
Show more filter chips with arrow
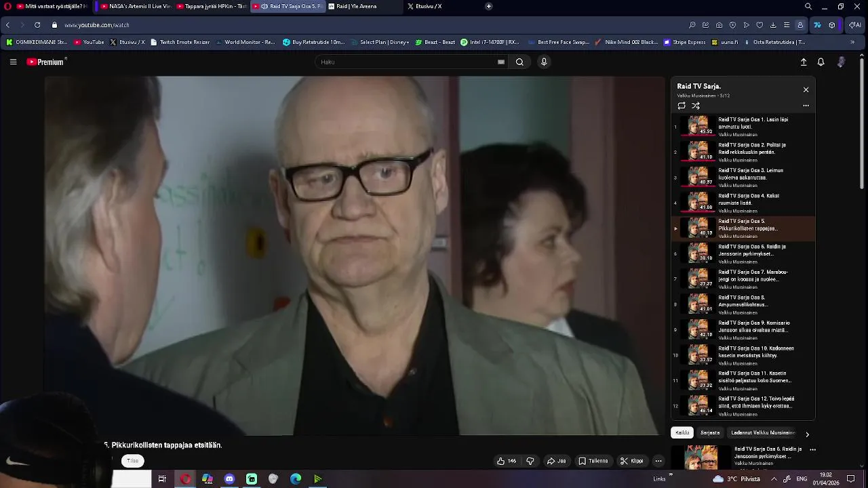tap(807, 434)
